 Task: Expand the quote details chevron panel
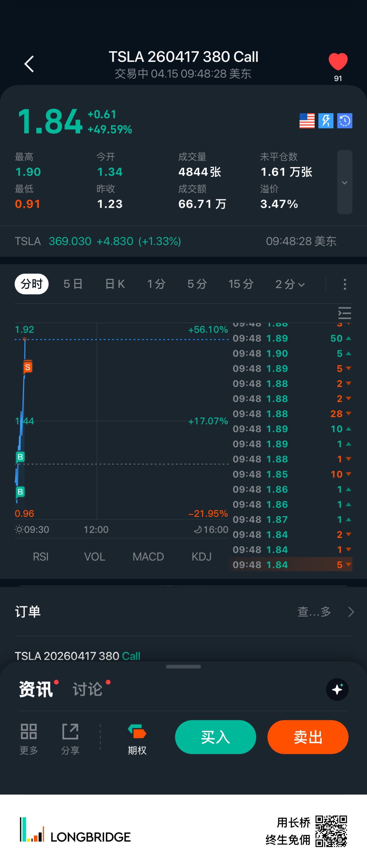(344, 182)
